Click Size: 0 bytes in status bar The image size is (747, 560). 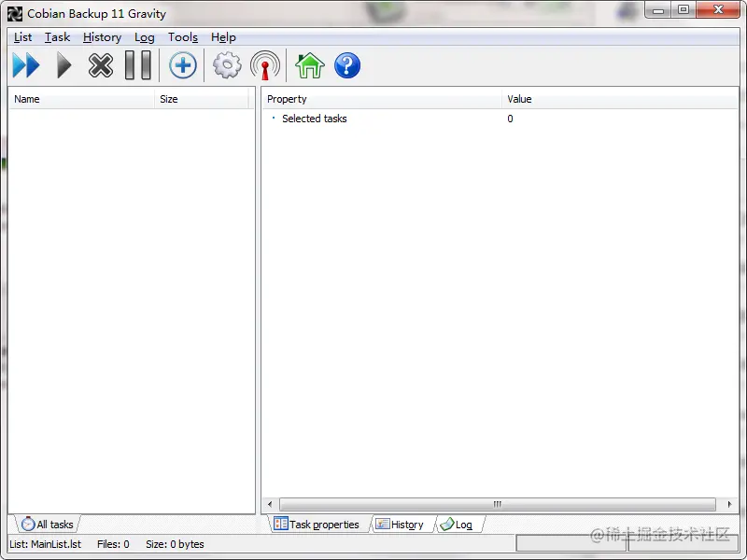click(175, 544)
